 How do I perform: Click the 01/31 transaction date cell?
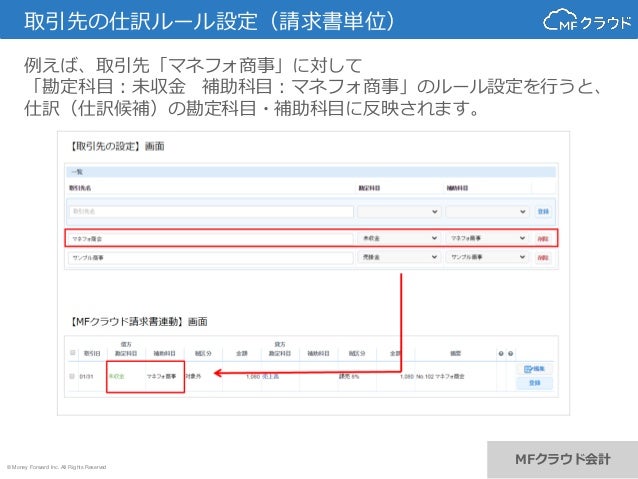click(86, 376)
